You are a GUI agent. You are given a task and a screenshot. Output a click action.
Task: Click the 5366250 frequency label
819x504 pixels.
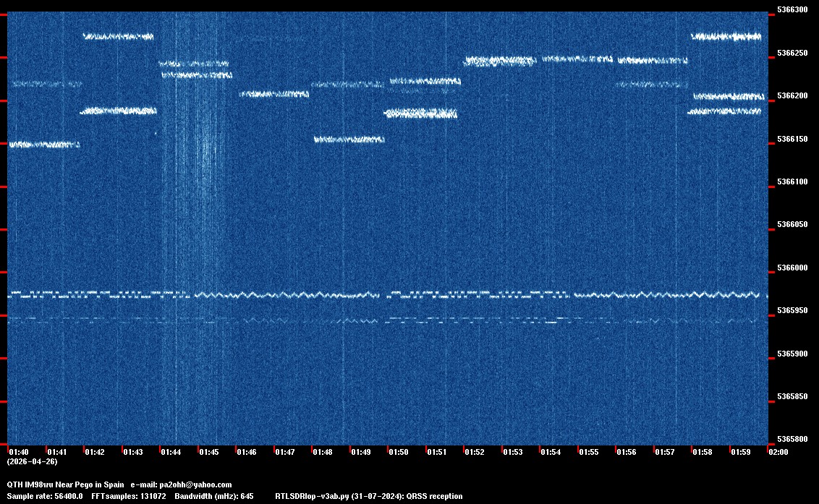coord(792,53)
